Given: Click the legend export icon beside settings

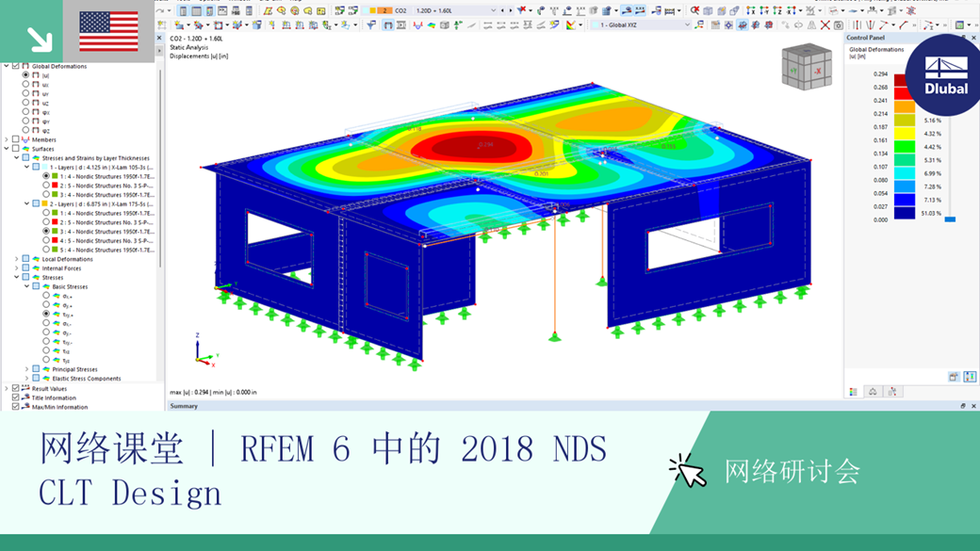Looking at the screenshot, I should [x=953, y=376].
